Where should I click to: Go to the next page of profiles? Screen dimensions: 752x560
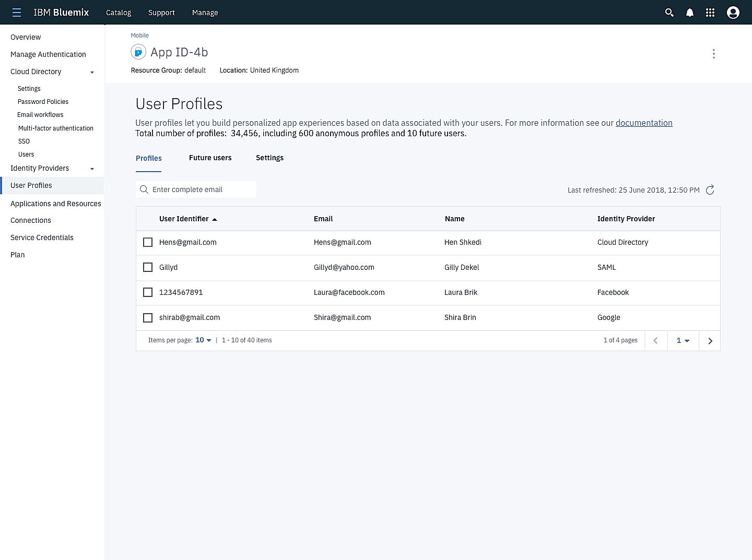pyautogui.click(x=710, y=341)
